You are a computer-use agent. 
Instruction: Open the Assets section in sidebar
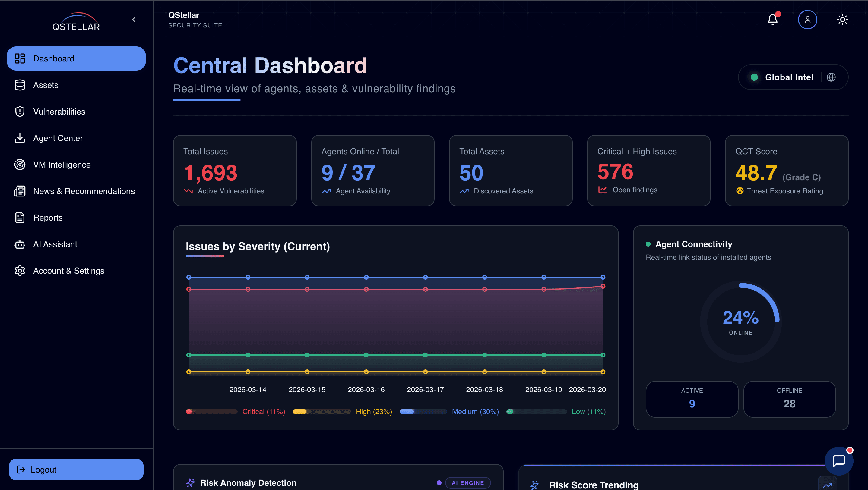46,85
